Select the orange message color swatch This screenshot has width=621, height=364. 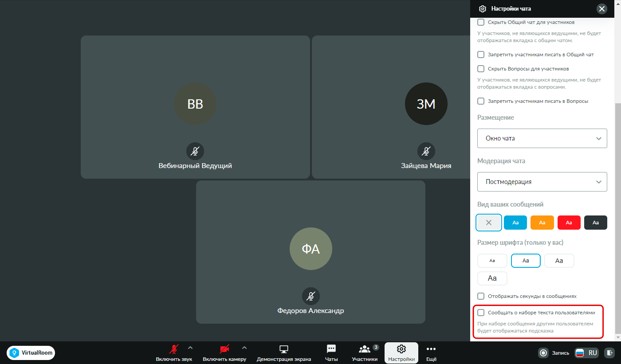point(542,223)
